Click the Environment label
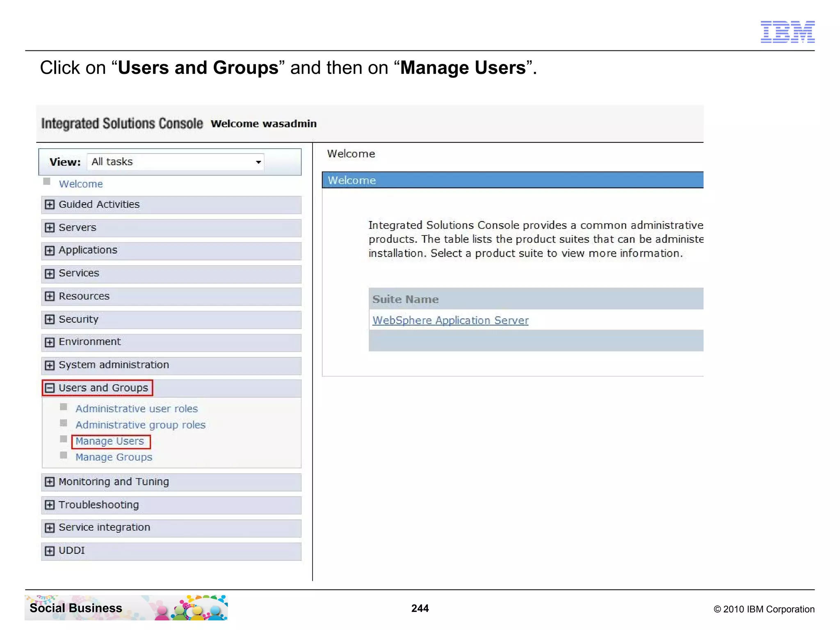This screenshot has width=840, height=630. [89, 342]
